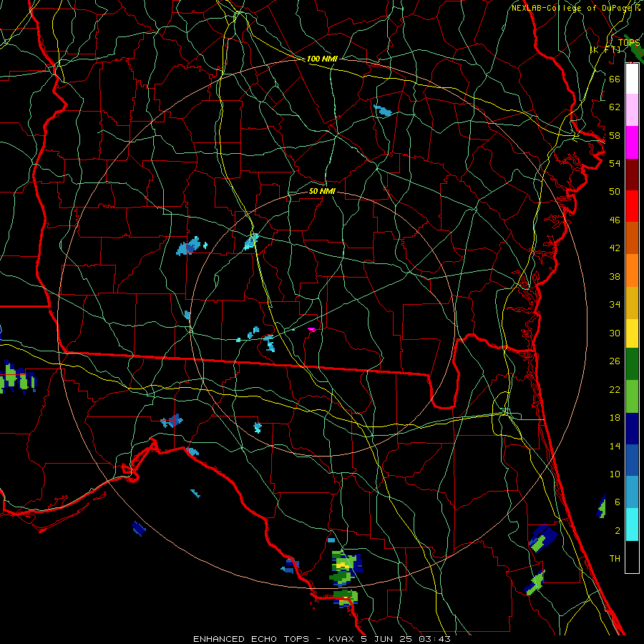The image size is (644, 644).
Task: Pick the white swatch in the color scale
Action: (632, 79)
